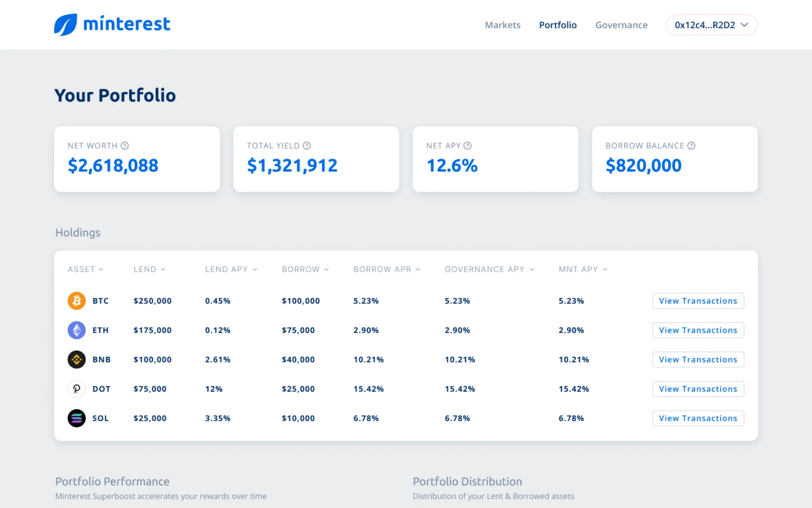Sort holdings by MNT APY column

point(583,269)
